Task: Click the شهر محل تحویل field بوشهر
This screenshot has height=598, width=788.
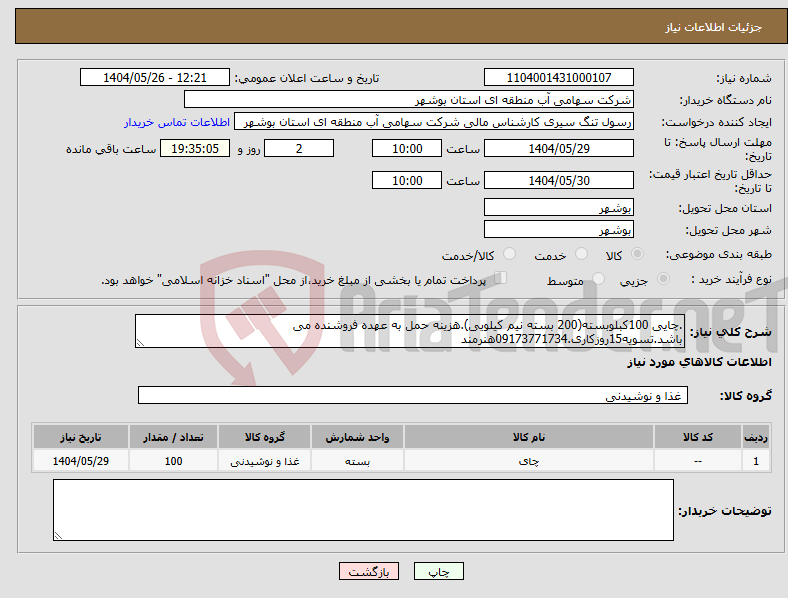Action: point(558,229)
